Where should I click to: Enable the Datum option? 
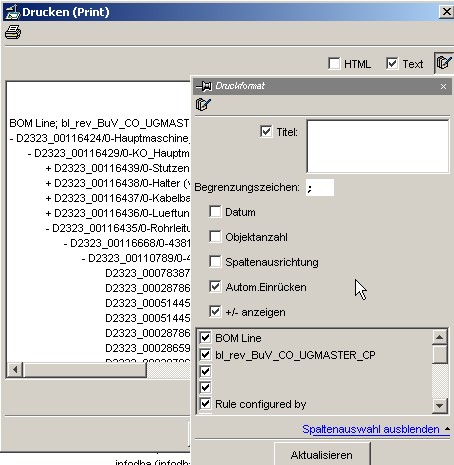click(215, 212)
